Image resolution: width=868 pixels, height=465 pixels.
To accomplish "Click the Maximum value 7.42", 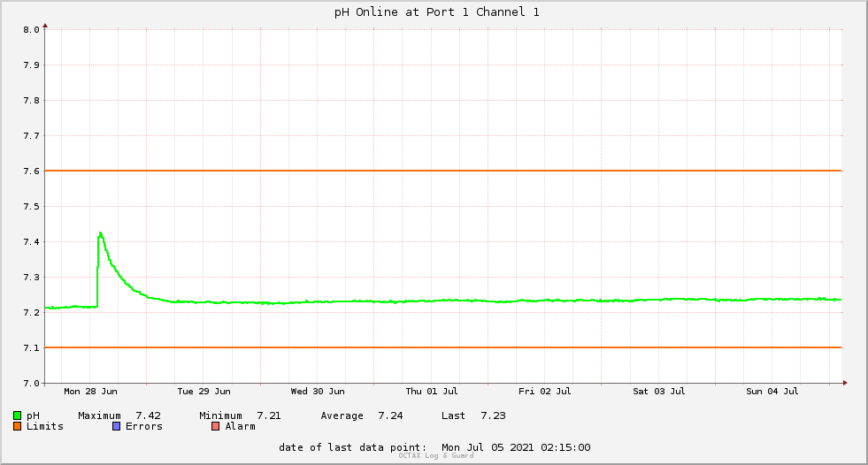I will pyautogui.click(x=149, y=415).
